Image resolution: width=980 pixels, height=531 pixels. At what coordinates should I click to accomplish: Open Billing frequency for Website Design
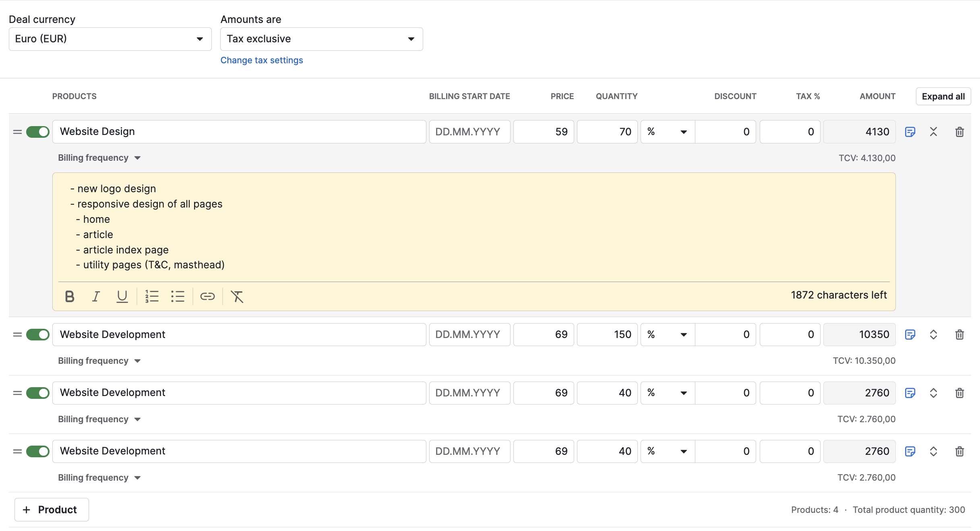tap(99, 158)
